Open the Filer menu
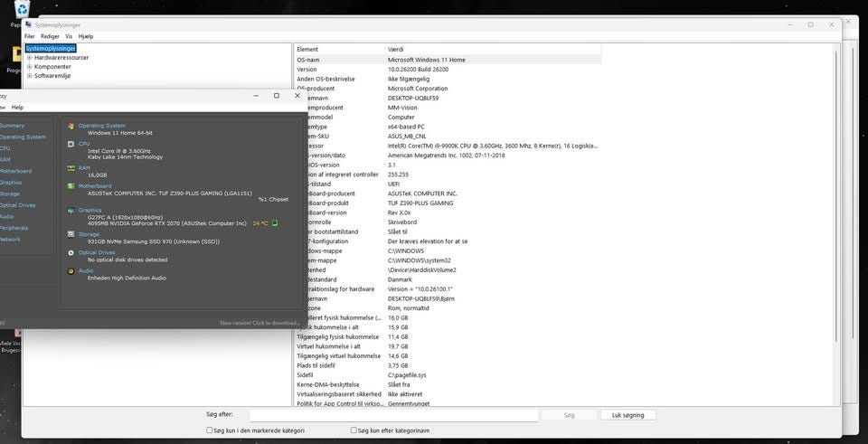 coord(29,36)
